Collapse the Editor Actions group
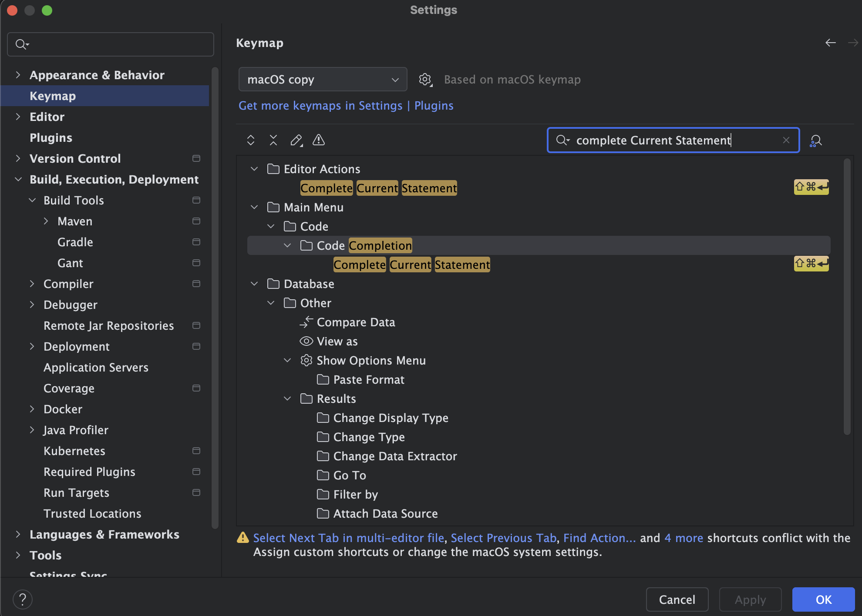This screenshot has height=616, width=862. (254, 169)
